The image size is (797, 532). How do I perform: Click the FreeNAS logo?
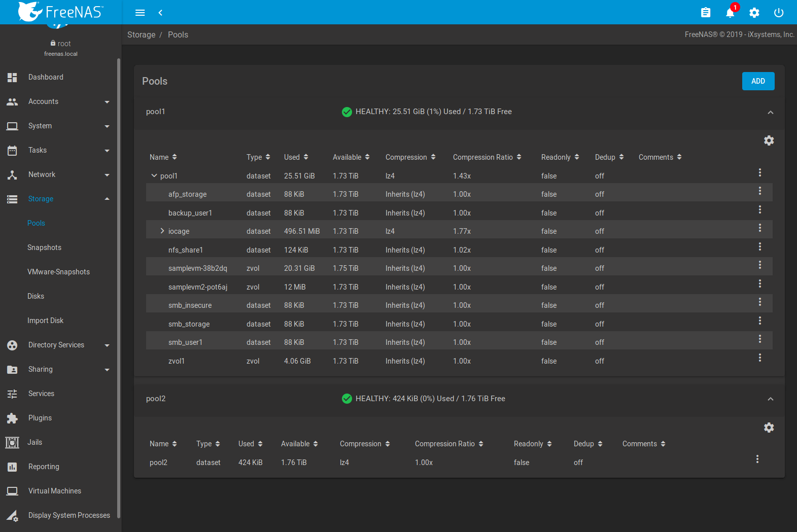coord(60,12)
